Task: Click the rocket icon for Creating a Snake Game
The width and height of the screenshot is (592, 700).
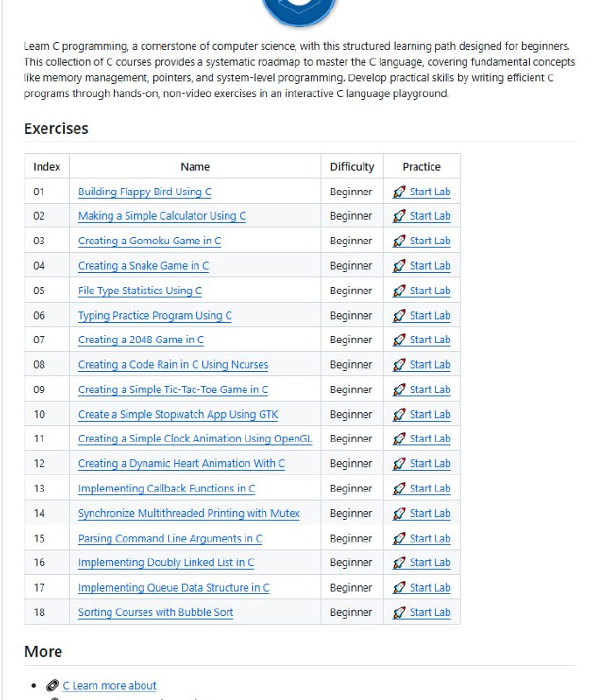Action: click(x=398, y=266)
